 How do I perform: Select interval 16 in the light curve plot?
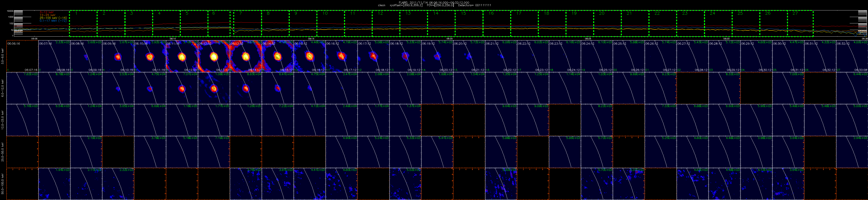[x=497, y=23]
